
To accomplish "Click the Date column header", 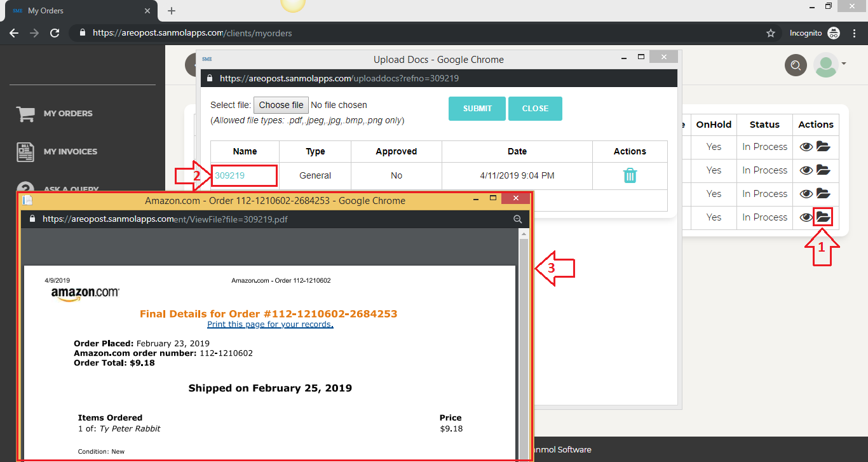I will (517, 151).
